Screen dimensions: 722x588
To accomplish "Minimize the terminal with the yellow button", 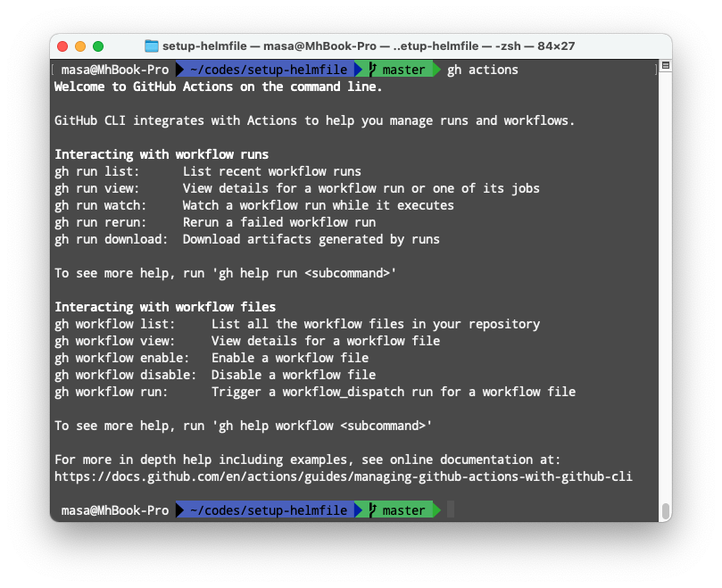I will coord(79,46).
